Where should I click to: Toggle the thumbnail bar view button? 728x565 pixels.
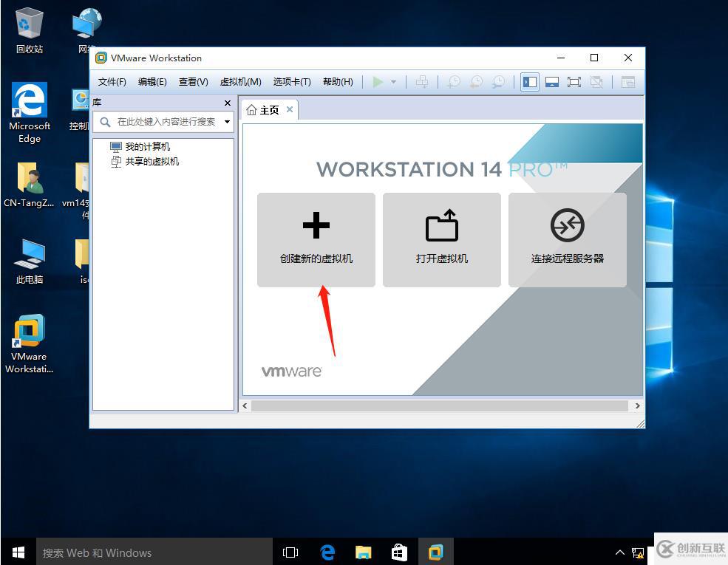[551, 82]
